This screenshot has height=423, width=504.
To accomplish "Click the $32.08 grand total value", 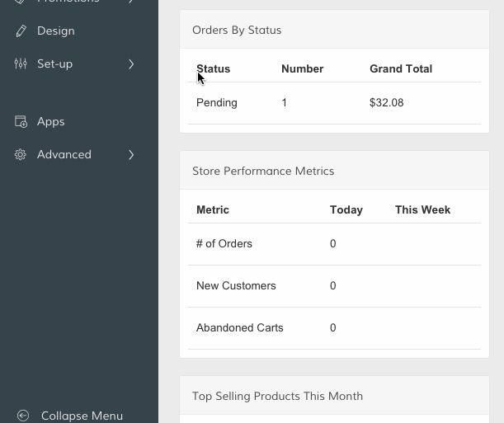I will [x=387, y=103].
